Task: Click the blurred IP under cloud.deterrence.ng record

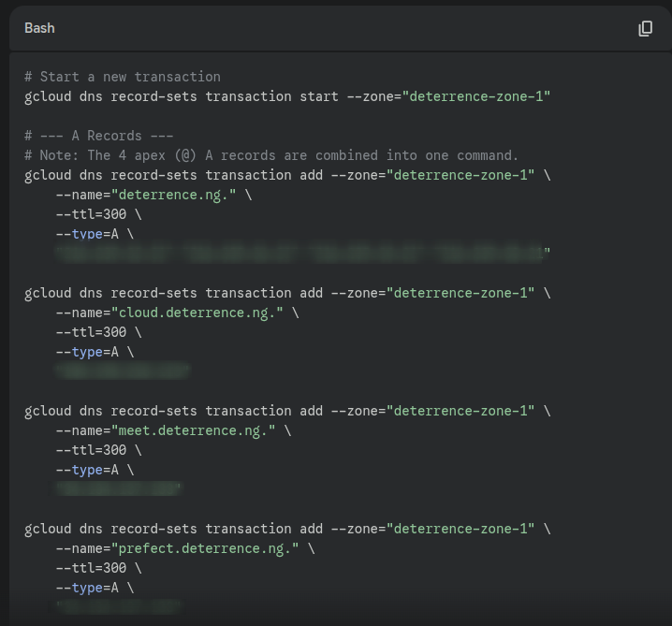Action: point(123,371)
